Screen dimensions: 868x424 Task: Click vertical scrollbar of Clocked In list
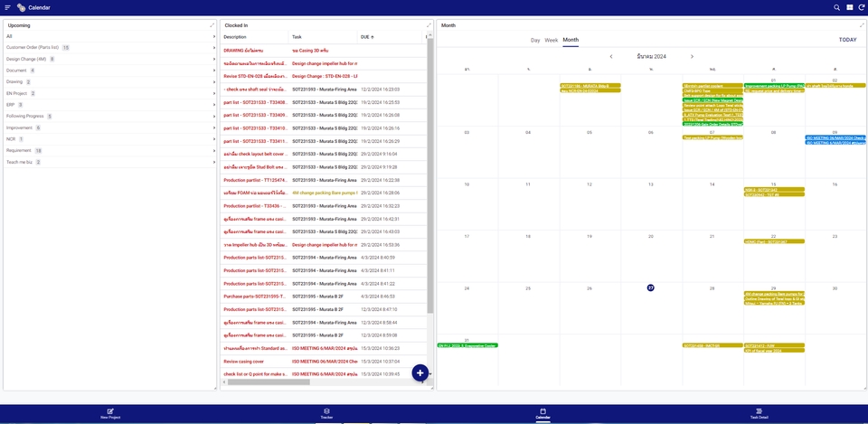(430, 177)
